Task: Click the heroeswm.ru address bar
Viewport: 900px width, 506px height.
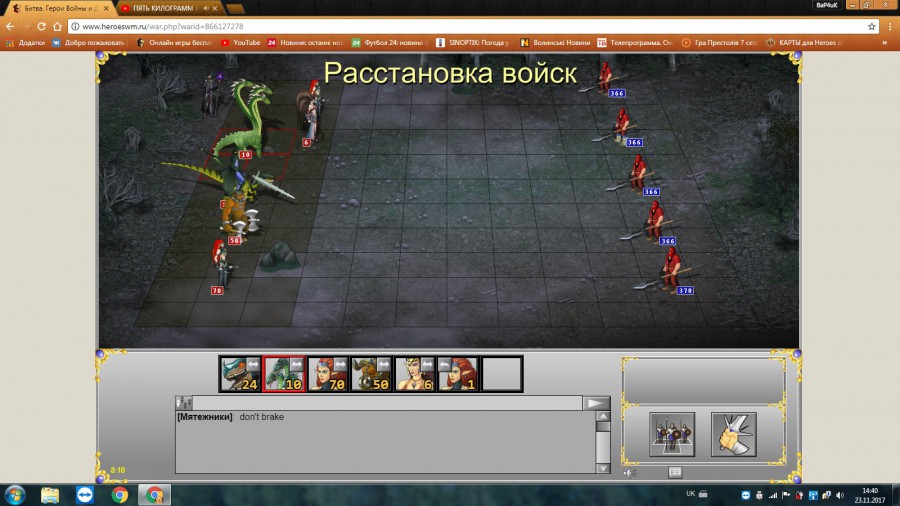Action: coord(473,26)
